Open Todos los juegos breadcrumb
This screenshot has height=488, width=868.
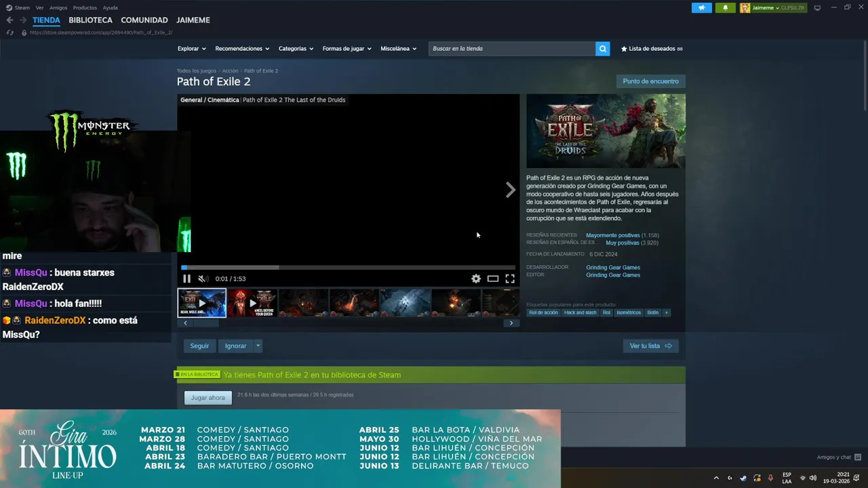pyautogui.click(x=197, y=70)
